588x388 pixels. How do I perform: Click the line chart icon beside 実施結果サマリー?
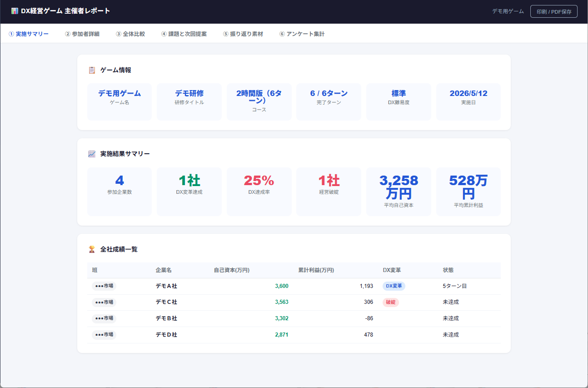tap(92, 154)
